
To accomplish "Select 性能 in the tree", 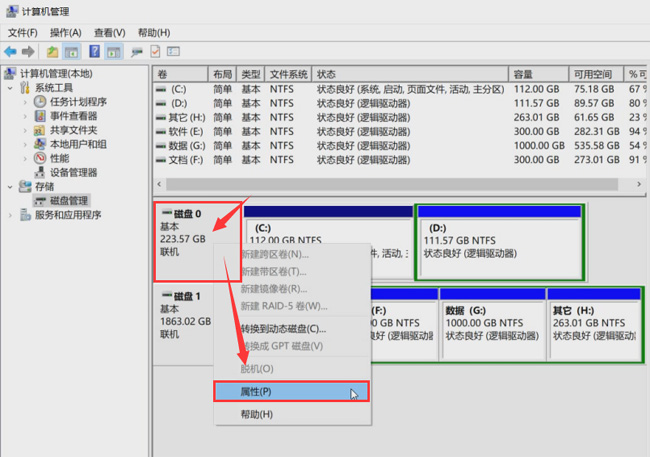I will pyautogui.click(x=60, y=158).
